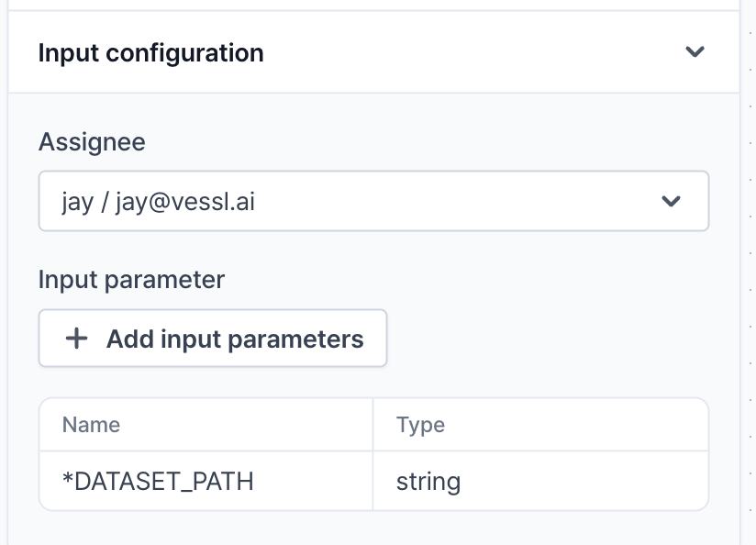This screenshot has height=545, width=756.
Task: Click the divider between Name and Type columns
Action: click(372, 453)
